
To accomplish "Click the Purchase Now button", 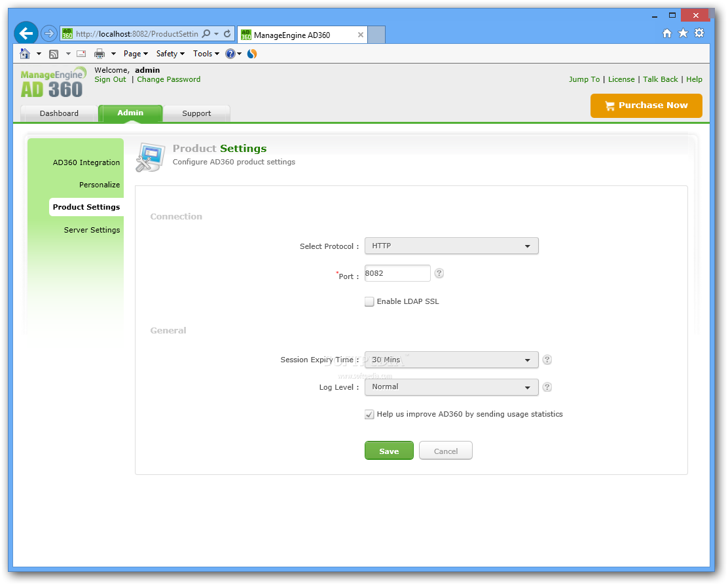I will click(646, 105).
